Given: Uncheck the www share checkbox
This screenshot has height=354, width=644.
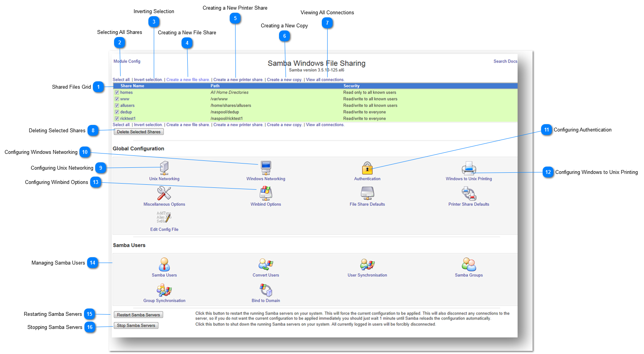Looking at the screenshot, I should [117, 99].
